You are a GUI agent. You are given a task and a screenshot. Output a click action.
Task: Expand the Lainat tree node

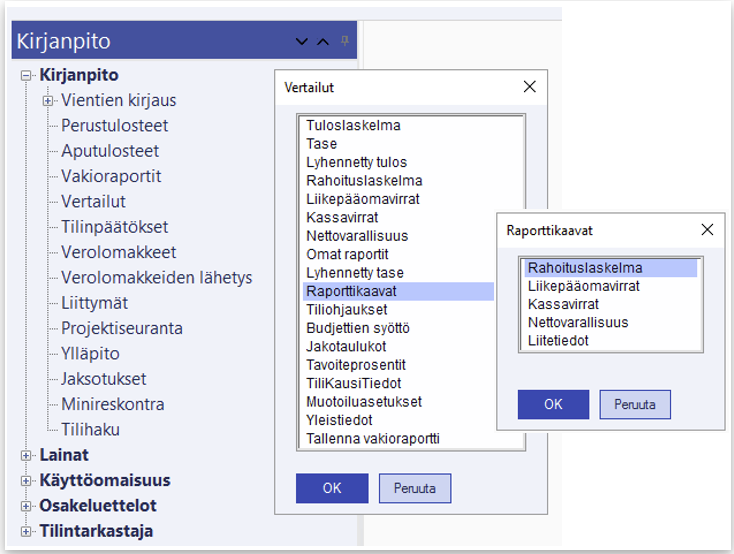(27, 455)
